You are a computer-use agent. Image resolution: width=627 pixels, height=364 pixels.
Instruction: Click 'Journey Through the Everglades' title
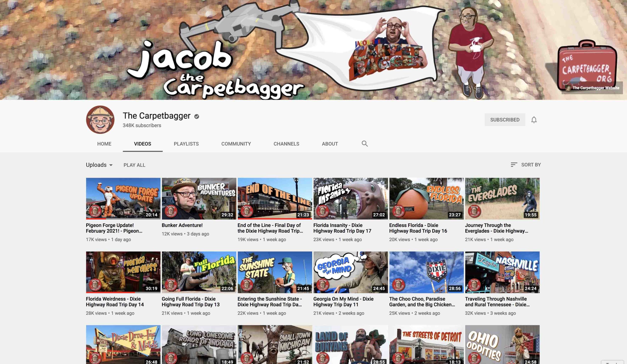(x=497, y=228)
